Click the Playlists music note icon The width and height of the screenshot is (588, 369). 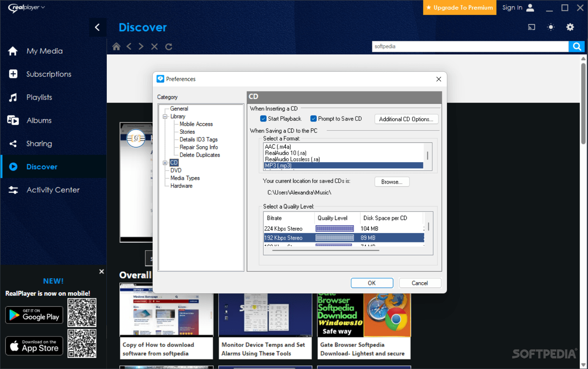13,97
